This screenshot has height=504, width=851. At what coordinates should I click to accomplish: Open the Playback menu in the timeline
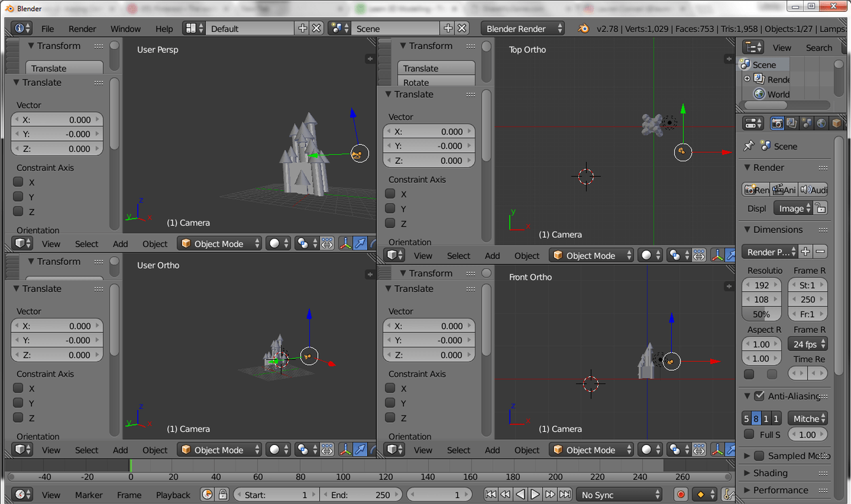click(x=173, y=495)
